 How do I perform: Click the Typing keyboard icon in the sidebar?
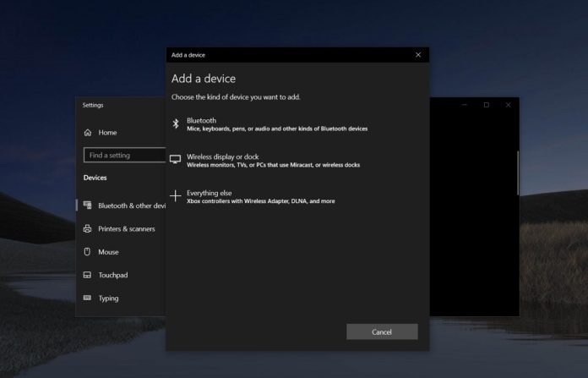88,298
